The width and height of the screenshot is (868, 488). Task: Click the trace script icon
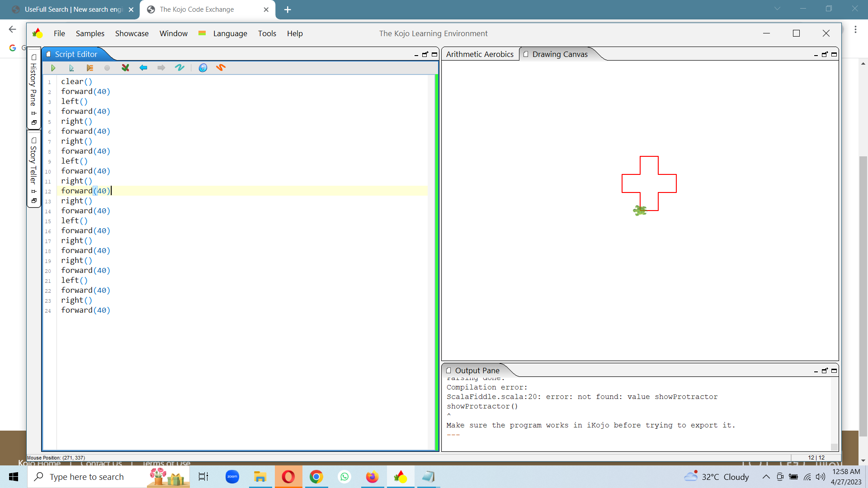[90, 68]
